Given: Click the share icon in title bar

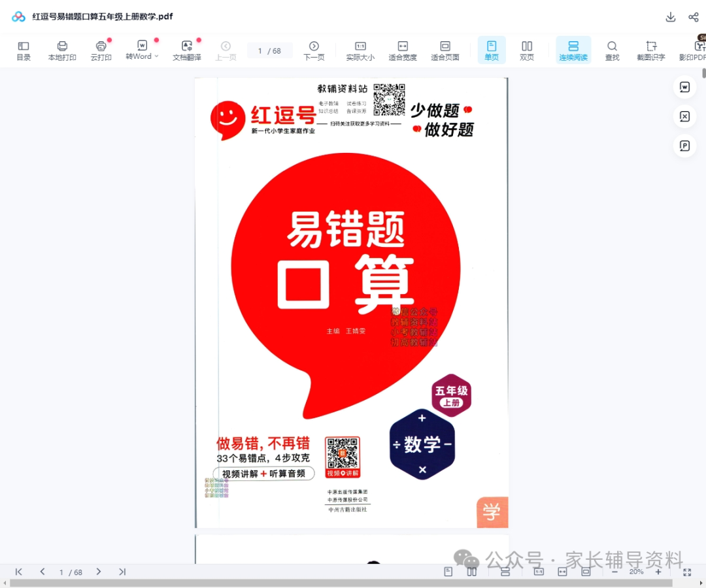Looking at the screenshot, I should click(x=694, y=17).
